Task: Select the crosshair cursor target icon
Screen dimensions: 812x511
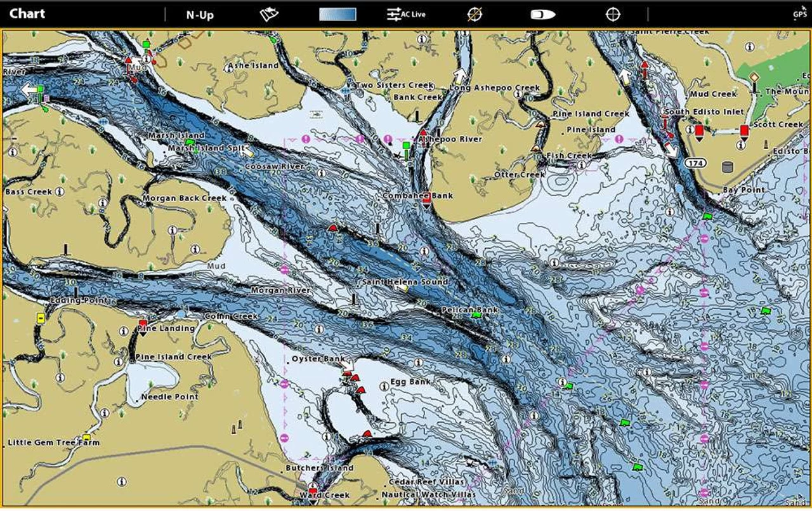Action: (612, 13)
